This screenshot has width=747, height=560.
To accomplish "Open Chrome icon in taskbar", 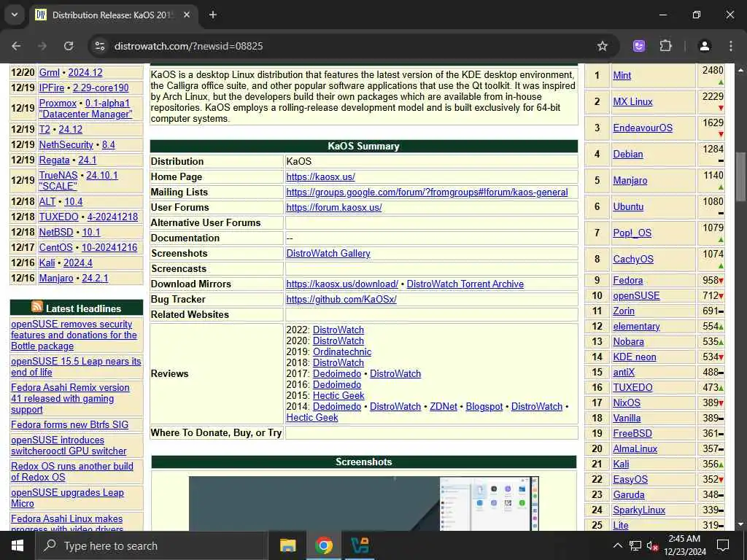I will 323,545.
